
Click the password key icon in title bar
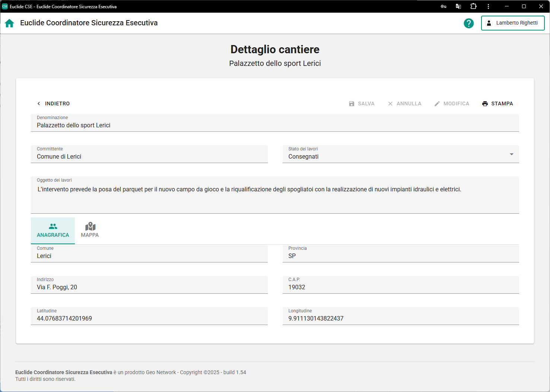443,6
